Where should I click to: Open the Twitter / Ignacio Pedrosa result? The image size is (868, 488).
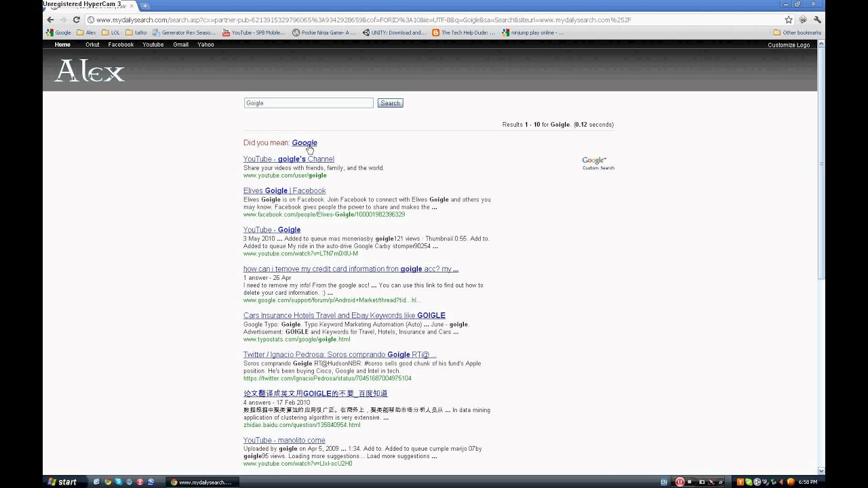click(x=340, y=355)
